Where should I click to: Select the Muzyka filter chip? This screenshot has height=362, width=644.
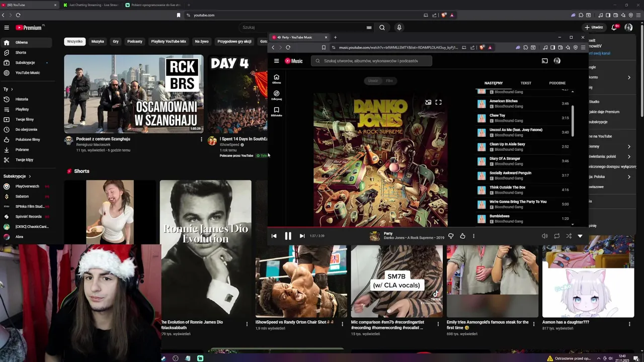(x=98, y=41)
